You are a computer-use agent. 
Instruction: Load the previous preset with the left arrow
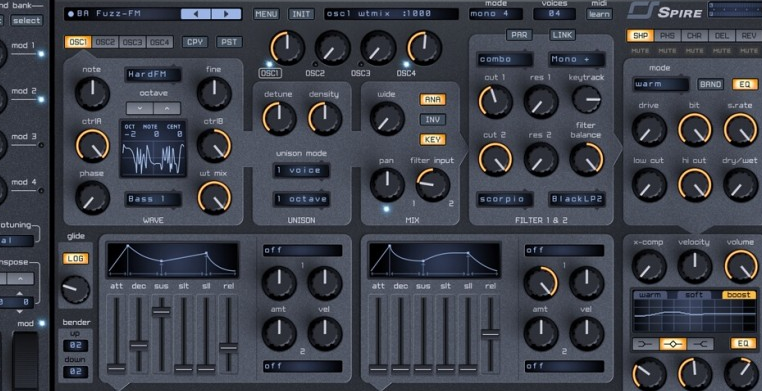point(196,14)
